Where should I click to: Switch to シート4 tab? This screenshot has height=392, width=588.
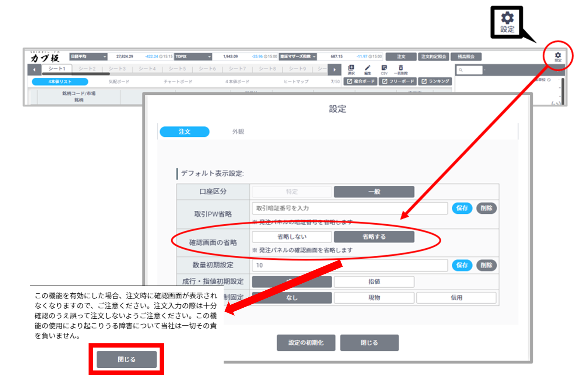(x=147, y=69)
